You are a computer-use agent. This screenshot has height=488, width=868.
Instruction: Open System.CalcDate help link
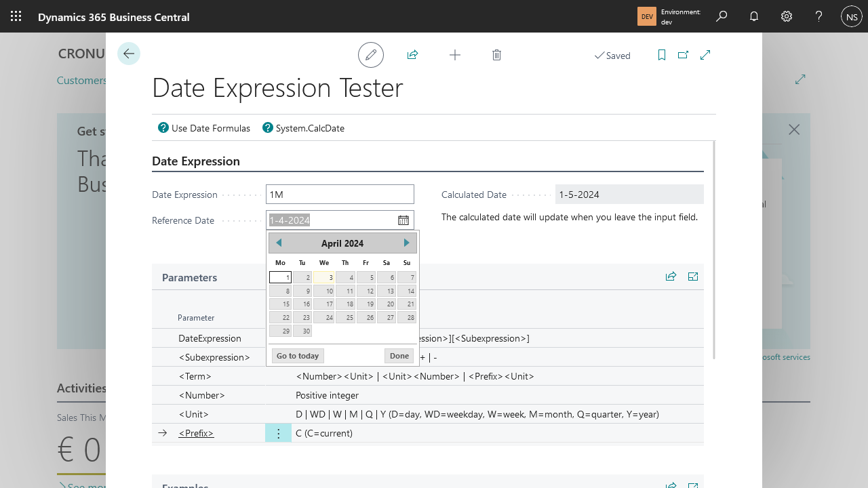point(303,128)
